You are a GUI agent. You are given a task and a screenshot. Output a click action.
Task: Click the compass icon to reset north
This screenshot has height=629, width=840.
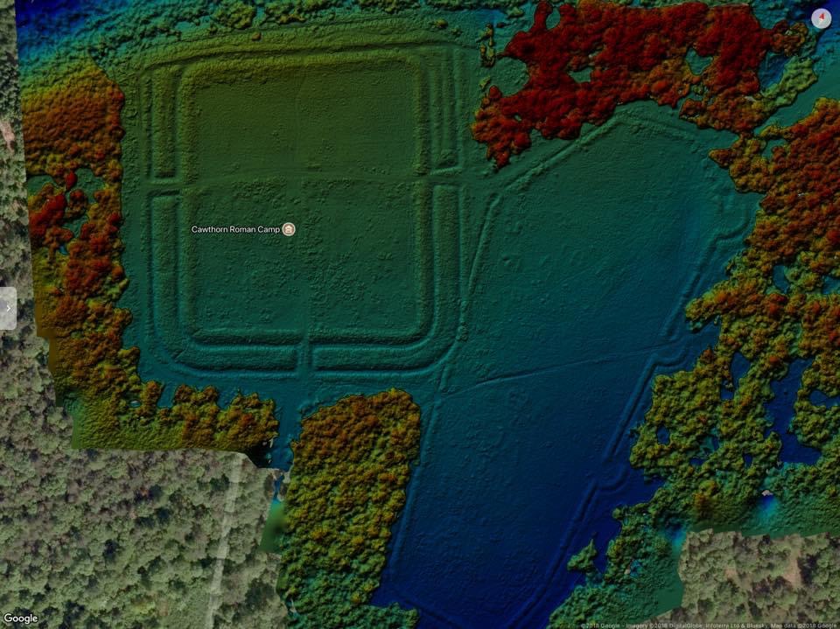click(821, 18)
